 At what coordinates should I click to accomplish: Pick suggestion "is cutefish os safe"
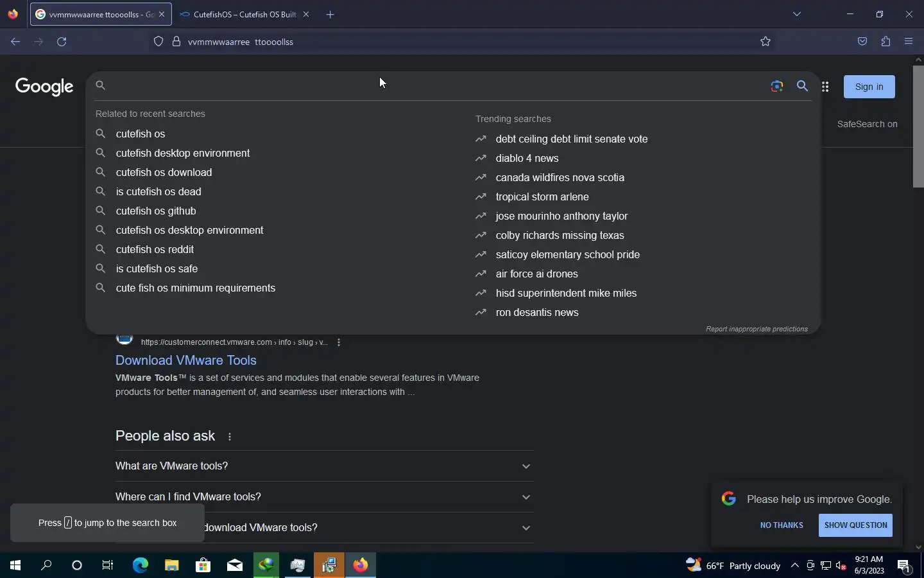click(x=157, y=268)
